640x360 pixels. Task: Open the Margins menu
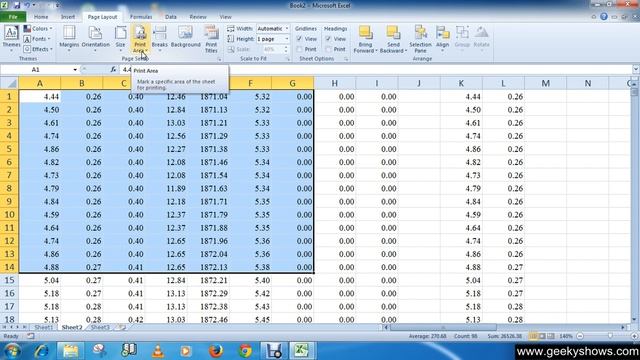coord(69,39)
